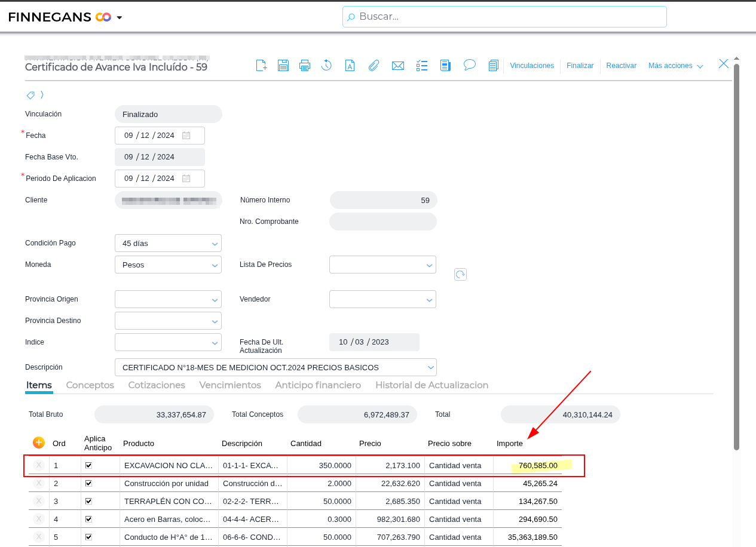This screenshot has height=547, width=756.
Task: Open the comments speech bubble icon
Action: coord(470,65)
